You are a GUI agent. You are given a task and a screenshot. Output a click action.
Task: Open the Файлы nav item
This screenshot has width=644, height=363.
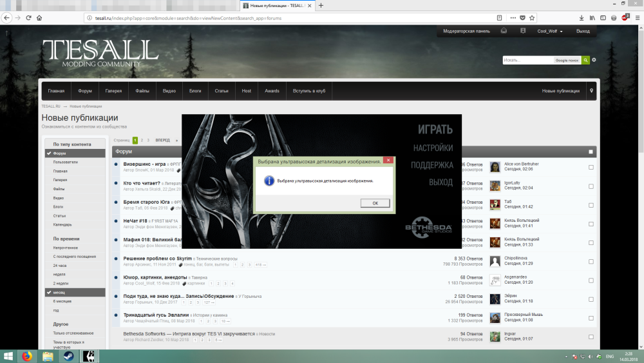142,91
